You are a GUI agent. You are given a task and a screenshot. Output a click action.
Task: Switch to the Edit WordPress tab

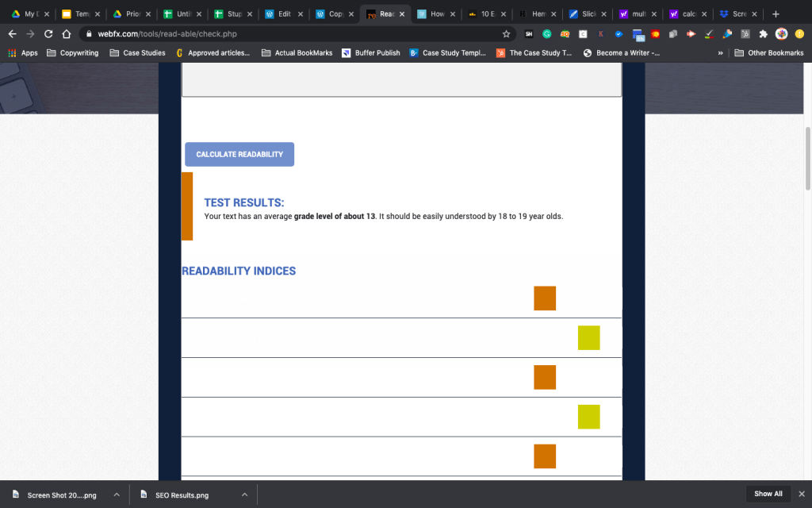(x=282, y=14)
